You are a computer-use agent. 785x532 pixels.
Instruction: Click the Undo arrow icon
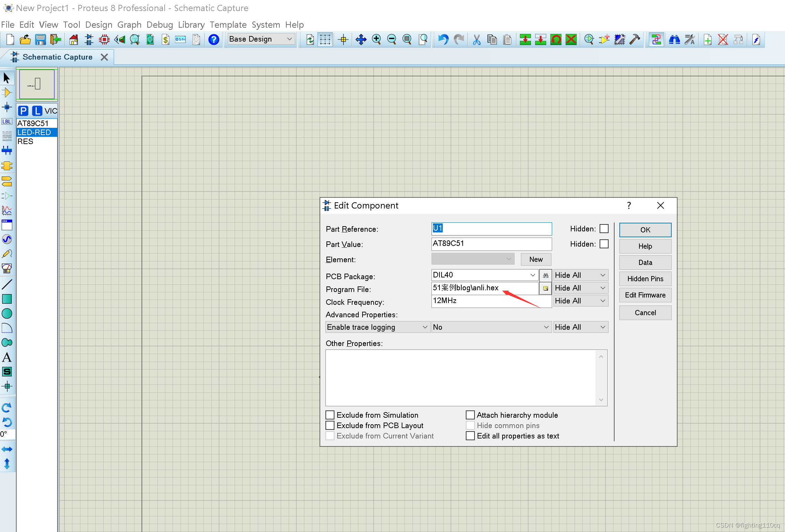pos(443,40)
